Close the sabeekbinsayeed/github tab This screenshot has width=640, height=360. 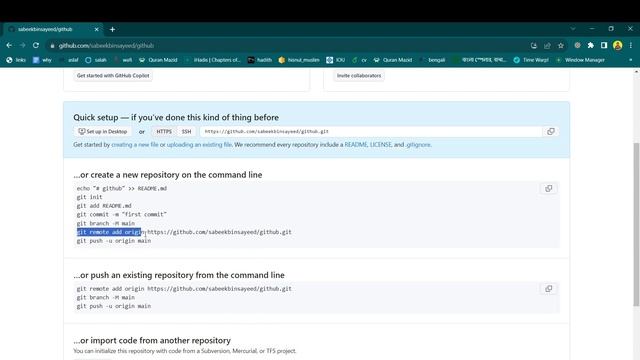pyautogui.click(x=96, y=29)
